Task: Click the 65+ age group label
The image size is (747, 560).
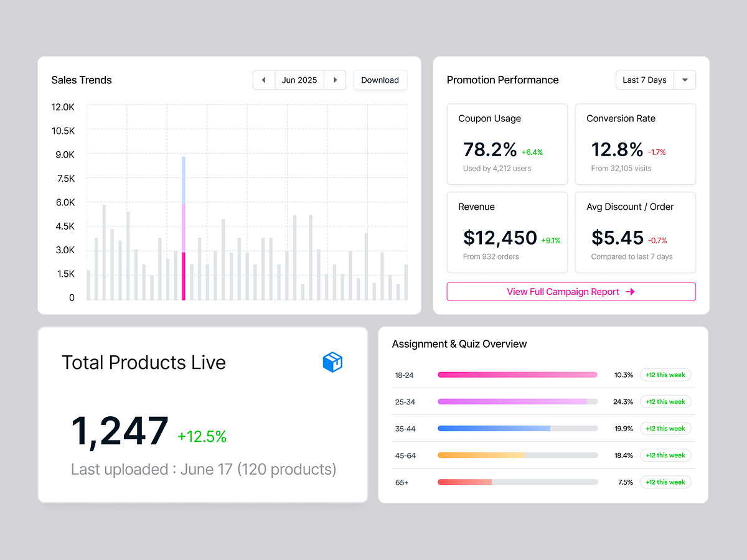Action: click(402, 482)
